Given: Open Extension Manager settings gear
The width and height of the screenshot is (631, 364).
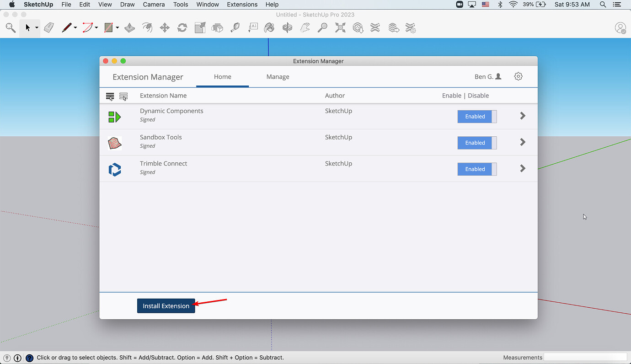Looking at the screenshot, I should 518,76.
